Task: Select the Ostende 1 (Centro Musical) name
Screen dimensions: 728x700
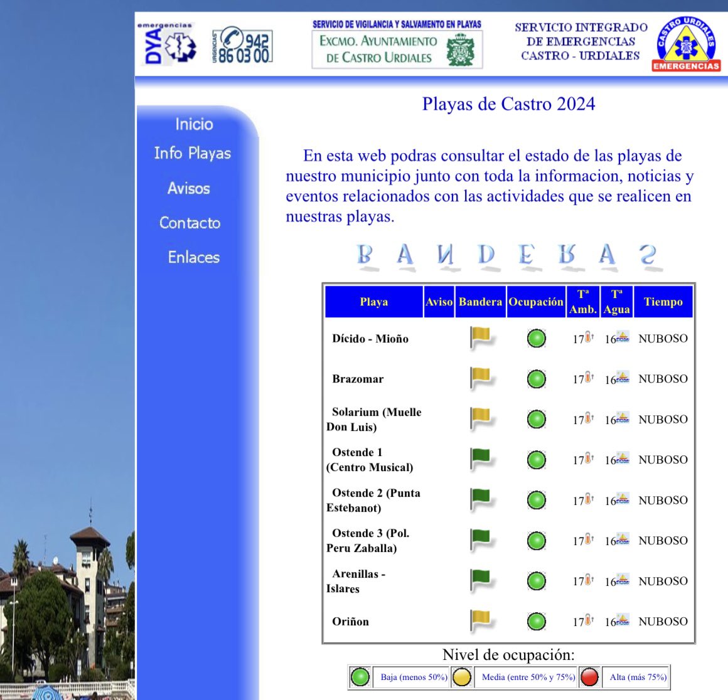Action: click(370, 460)
